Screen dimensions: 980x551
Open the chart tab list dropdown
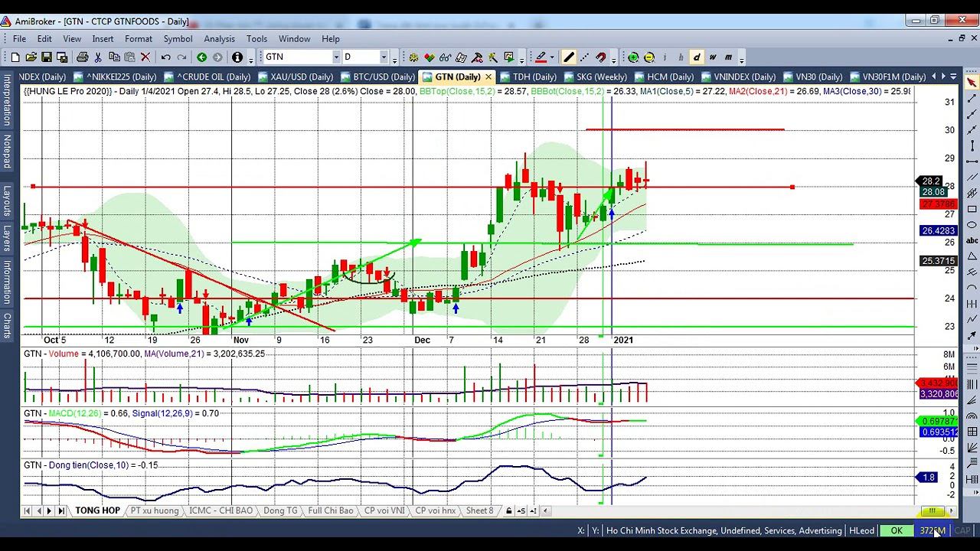[952, 77]
